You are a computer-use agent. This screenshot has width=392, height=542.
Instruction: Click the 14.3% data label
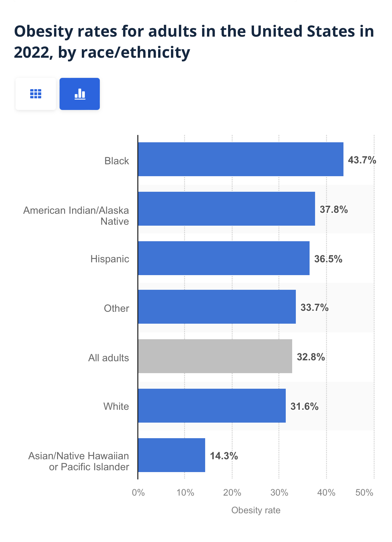pyautogui.click(x=224, y=456)
